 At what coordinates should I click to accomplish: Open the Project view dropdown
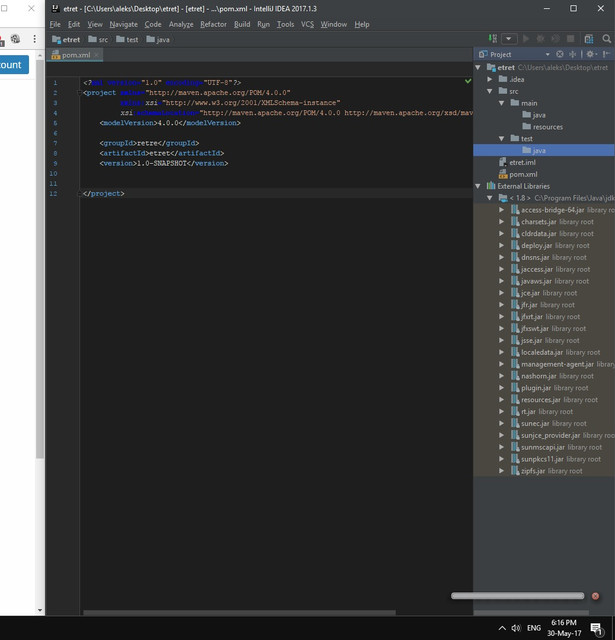547,54
